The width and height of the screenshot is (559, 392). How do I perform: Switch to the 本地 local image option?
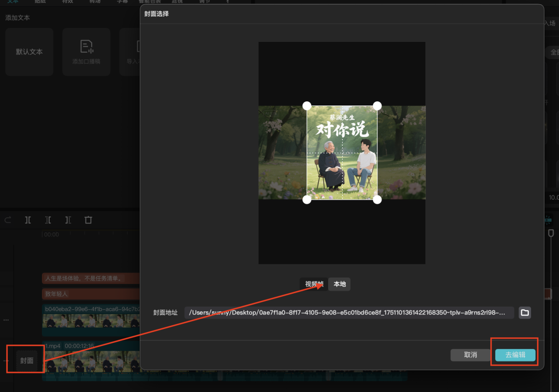pyautogui.click(x=339, y=284)
